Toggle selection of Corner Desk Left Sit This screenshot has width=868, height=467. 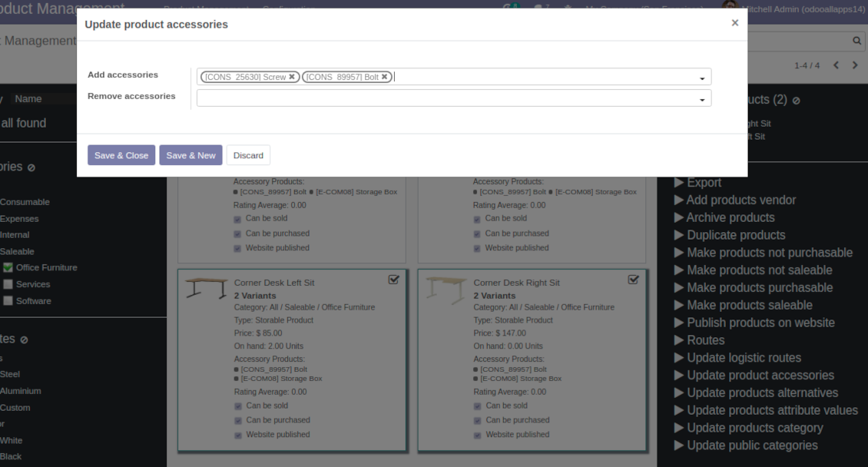coord(393,280)
